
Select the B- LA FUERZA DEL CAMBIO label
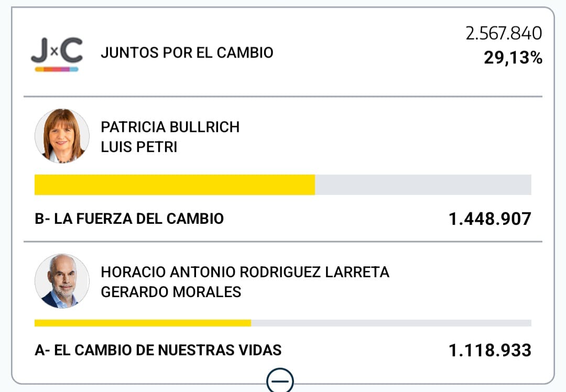129,219
